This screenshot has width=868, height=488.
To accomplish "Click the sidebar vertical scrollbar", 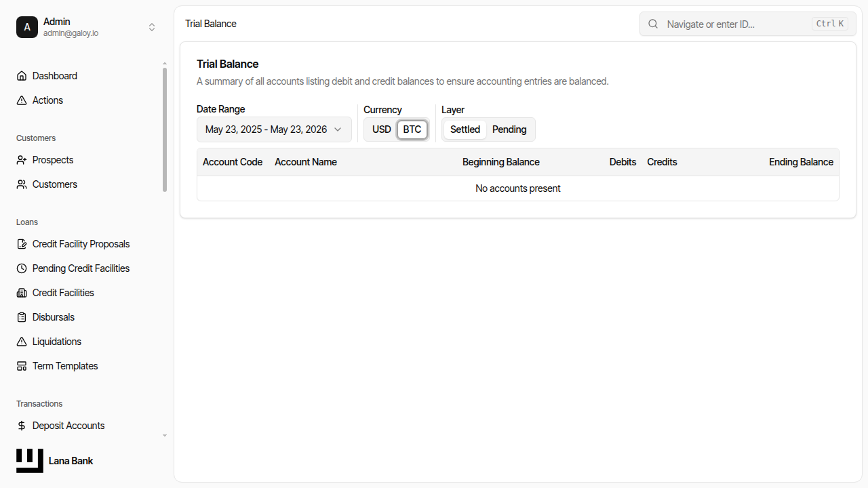I will pos(164,129).
